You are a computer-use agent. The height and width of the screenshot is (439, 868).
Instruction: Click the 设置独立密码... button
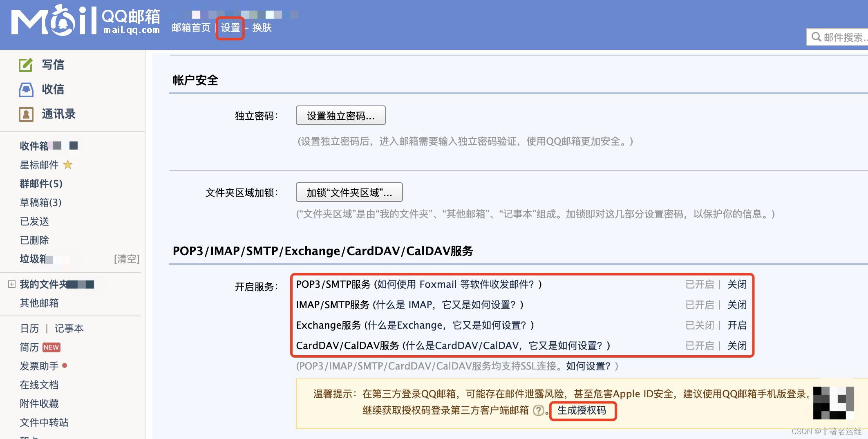pyautogui.click(x=340, y=116)
